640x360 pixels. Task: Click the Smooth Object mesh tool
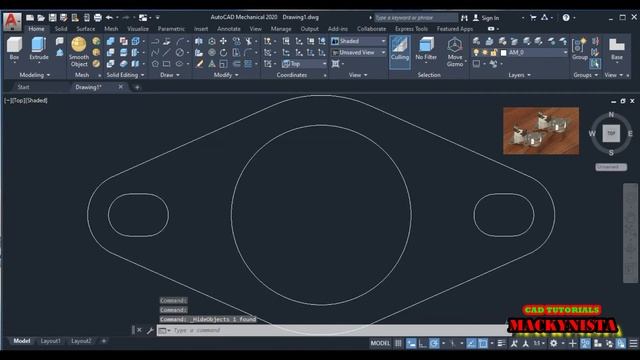(x=79, y=52)
